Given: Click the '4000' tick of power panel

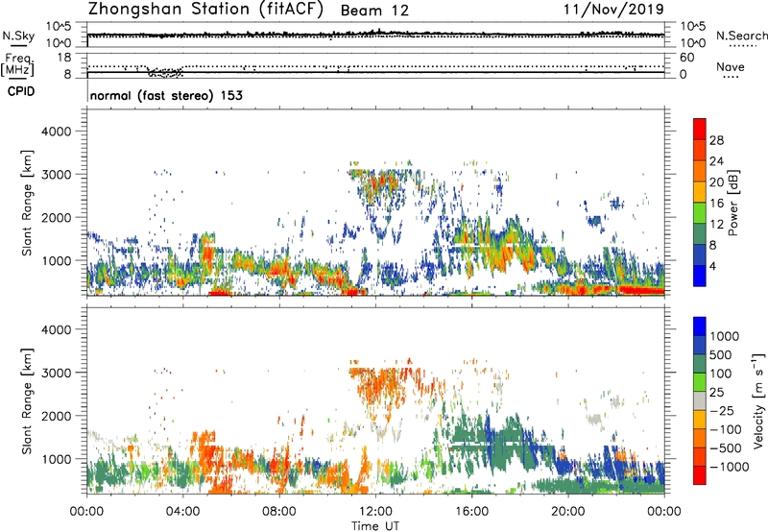Looking at the screenshot, I should [x=57, y=132].
